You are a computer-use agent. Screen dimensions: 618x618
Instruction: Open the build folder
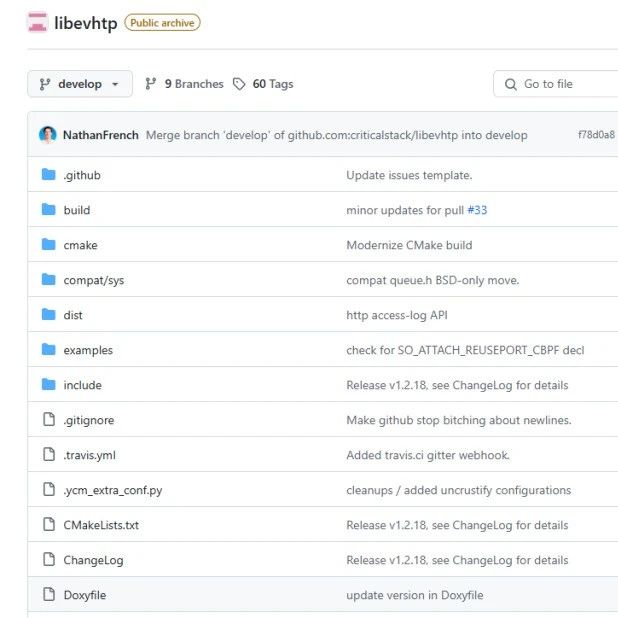(77, 210)
